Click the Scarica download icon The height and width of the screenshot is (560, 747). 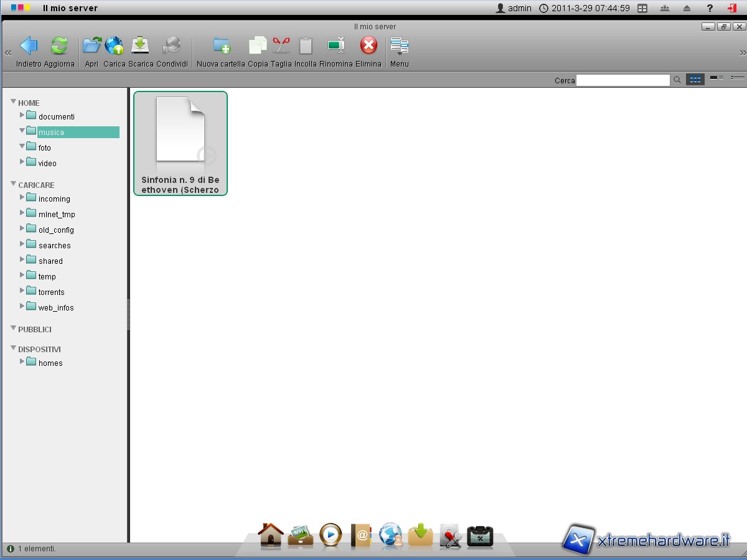tap(141, 46)
